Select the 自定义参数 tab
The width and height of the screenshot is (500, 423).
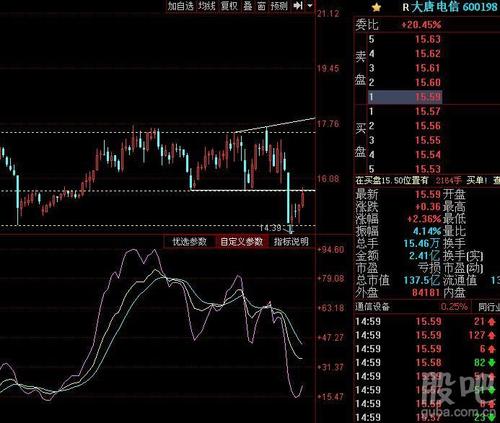(x=242, y=242)
